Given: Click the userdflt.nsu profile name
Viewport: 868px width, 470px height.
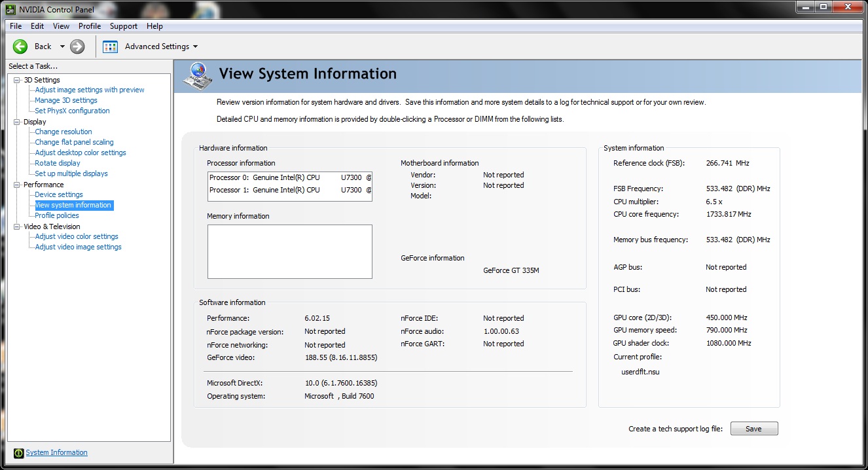Looking at the screenshot, I should coord(641,372).
